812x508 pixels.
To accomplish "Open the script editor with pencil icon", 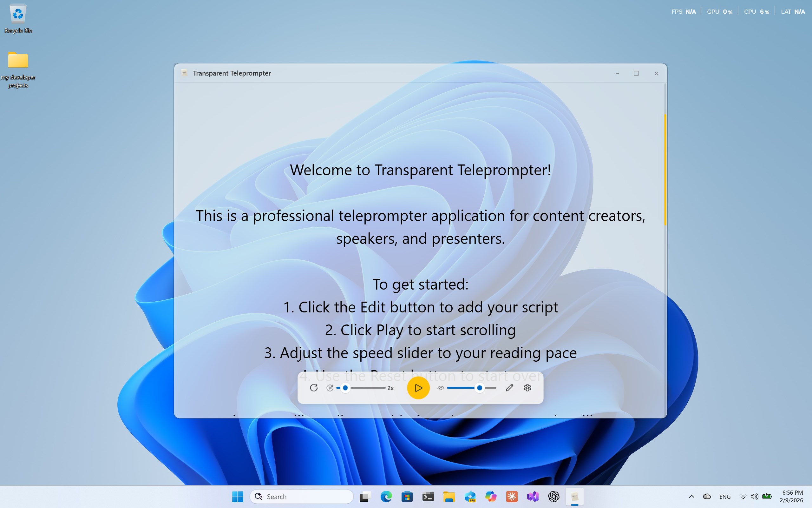I will coord(509,388).
